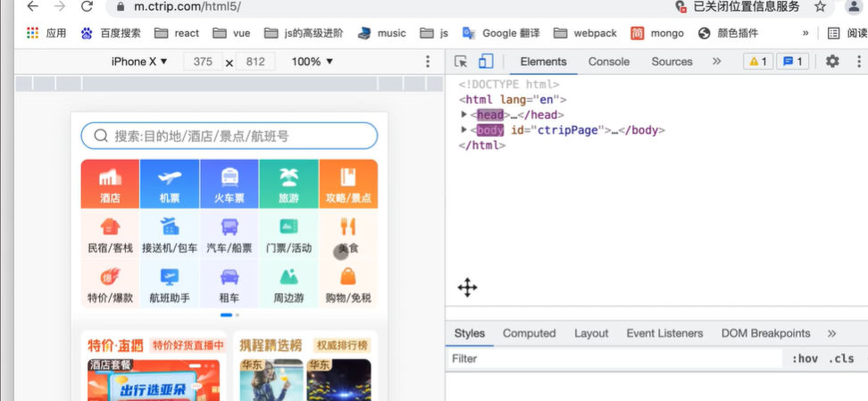
Task: Open device toolbar more options menu
Action: point(428,62)
